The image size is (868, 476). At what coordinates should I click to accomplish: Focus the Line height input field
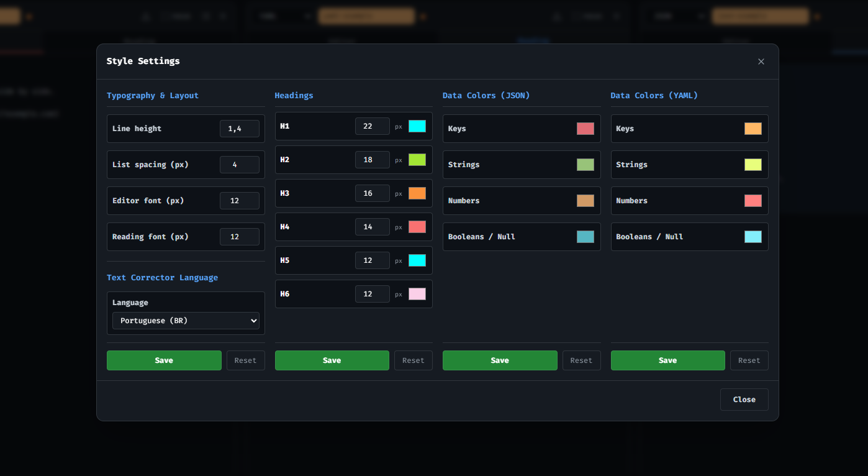[239, 129]
